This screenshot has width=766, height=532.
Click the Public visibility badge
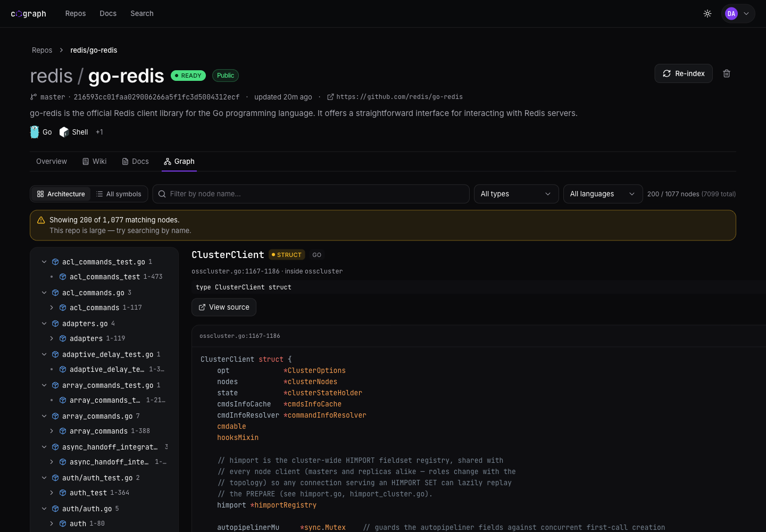click(226, 76)
